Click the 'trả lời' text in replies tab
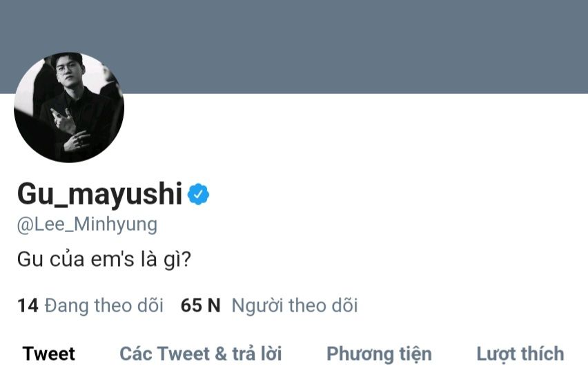This screenshot has height=380, width=588. pyautogui.click(x=257, y=354)
